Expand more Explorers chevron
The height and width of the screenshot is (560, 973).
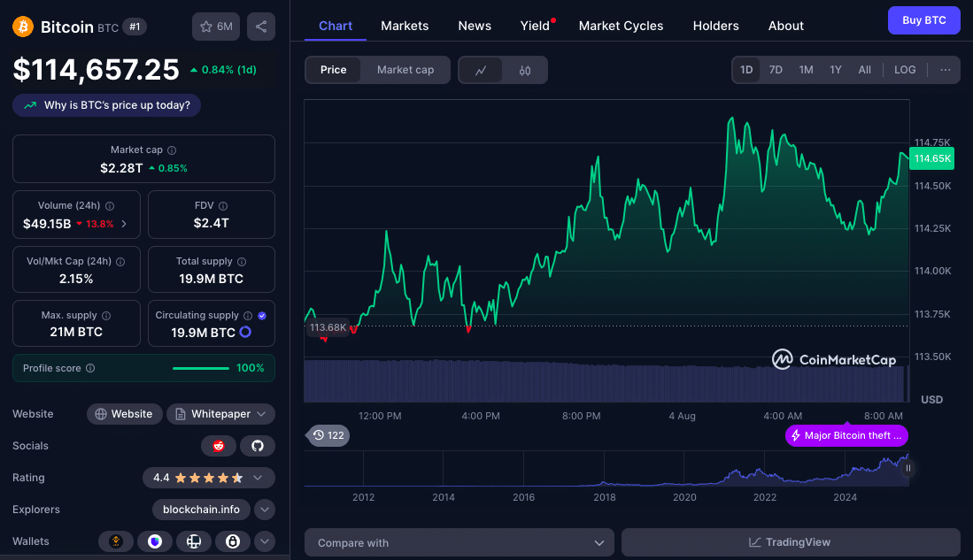[265, 510]
